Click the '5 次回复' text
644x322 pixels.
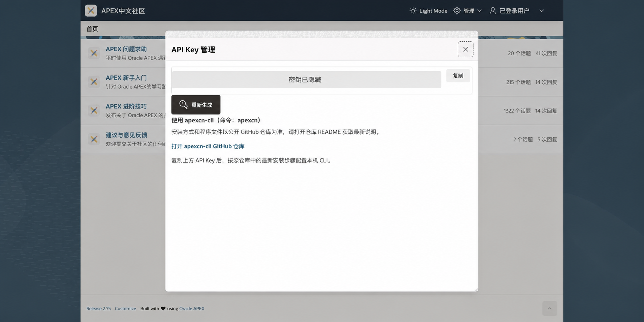[x=547, y=139]
